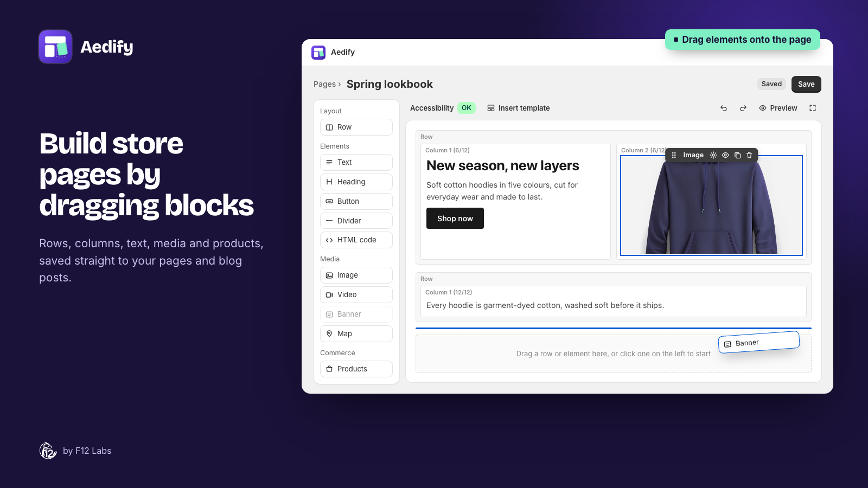
Task: Click the Media section label
Action: [x=330, y=259]
